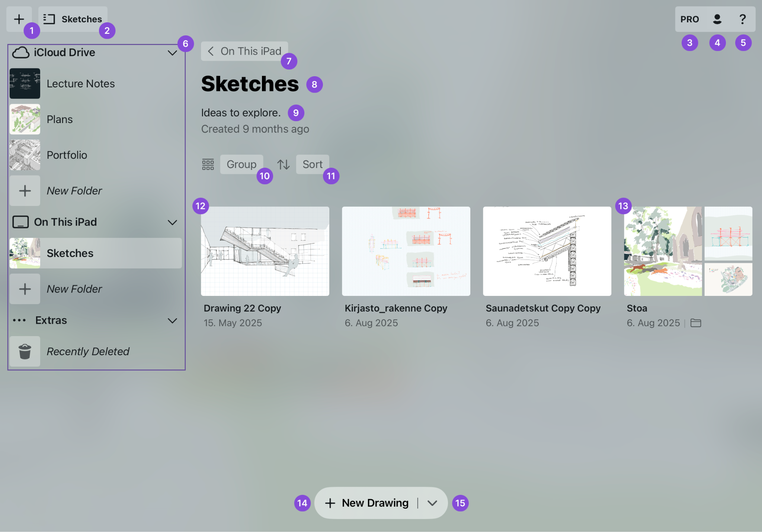Screen dimensions: 762x532
Task: Click the Stoa title text
Action: coord(637,308)
